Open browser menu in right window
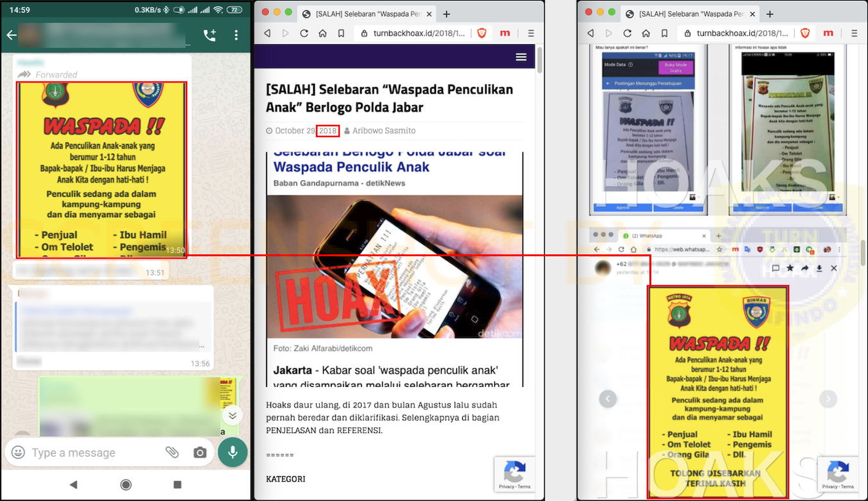 [854, 33]
